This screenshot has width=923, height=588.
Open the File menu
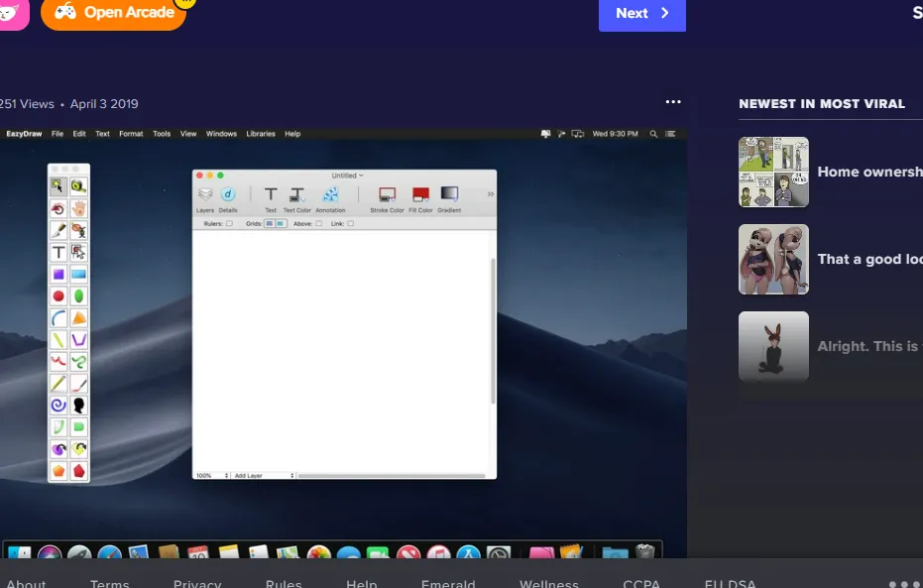tap(58, 134)
